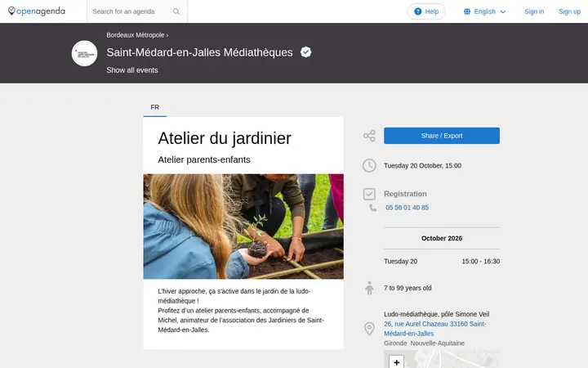Click the map pin location icon
The image size is (588, 368).
369,329
